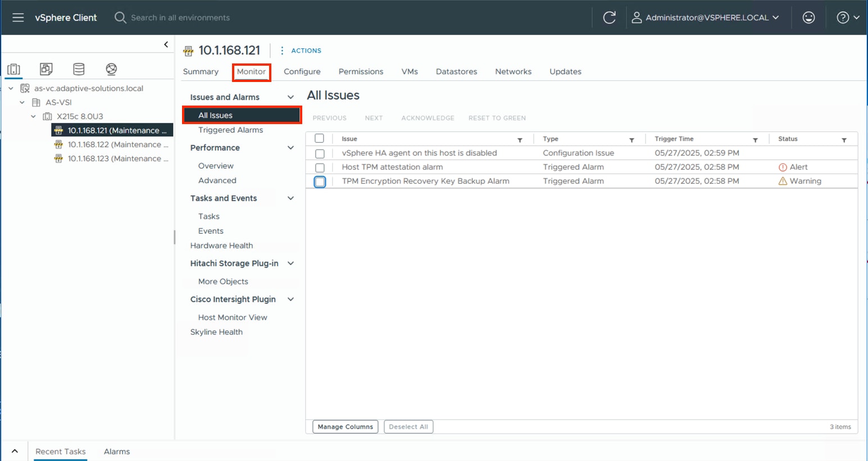Select the Hosts and Clusters inventory icon
868x461 pixels.
coord(14,69)
